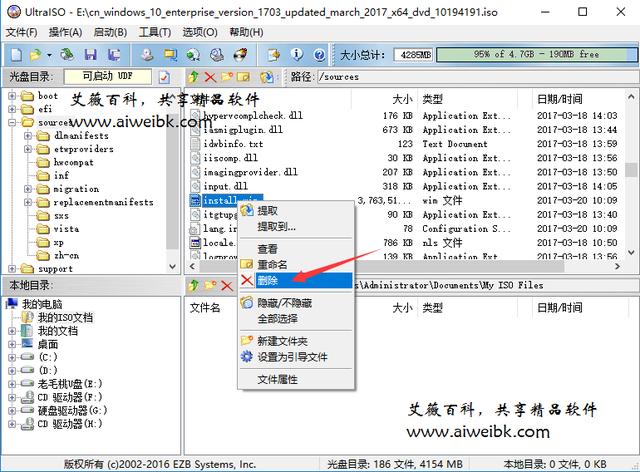Click the disc properties icon beside 可启动 UDF
Screen dimensions: 640x472
point(164,76)
